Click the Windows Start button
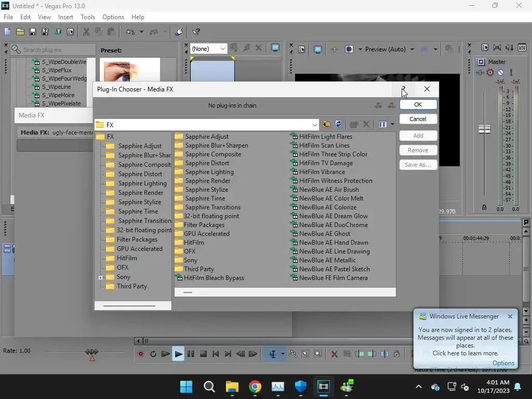Screen dimensions: 532x399 click(x=187, y=387)
